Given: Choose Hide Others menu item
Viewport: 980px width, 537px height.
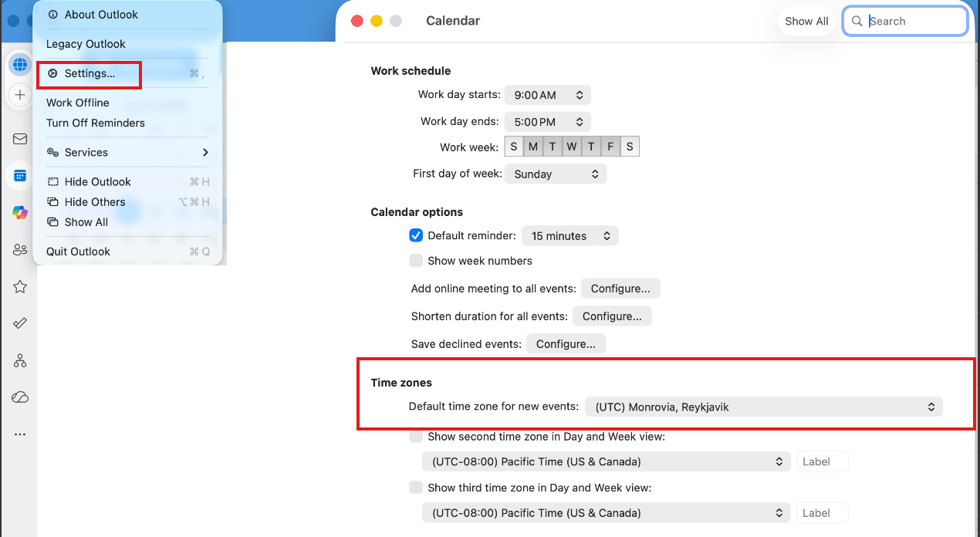Looking at the screenshot, I should pyautogui.click(x=127, y=202).
